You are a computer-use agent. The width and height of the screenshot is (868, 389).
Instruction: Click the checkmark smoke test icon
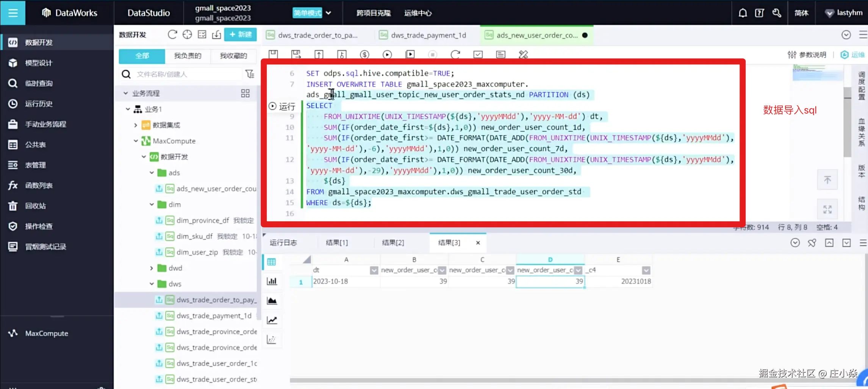click(x=478, y=54)
